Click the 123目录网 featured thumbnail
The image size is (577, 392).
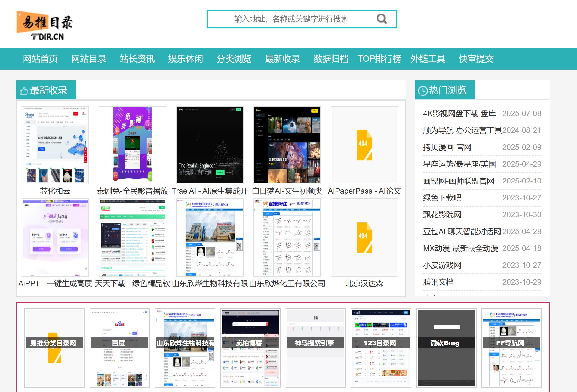coord(381,348)
